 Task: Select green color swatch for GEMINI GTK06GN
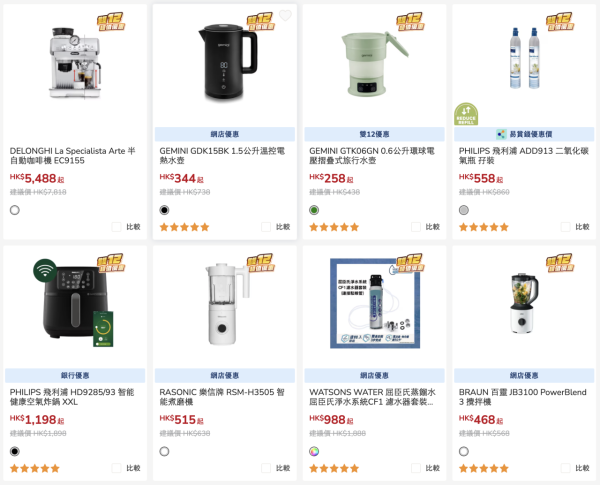click(x=314, y=210)
